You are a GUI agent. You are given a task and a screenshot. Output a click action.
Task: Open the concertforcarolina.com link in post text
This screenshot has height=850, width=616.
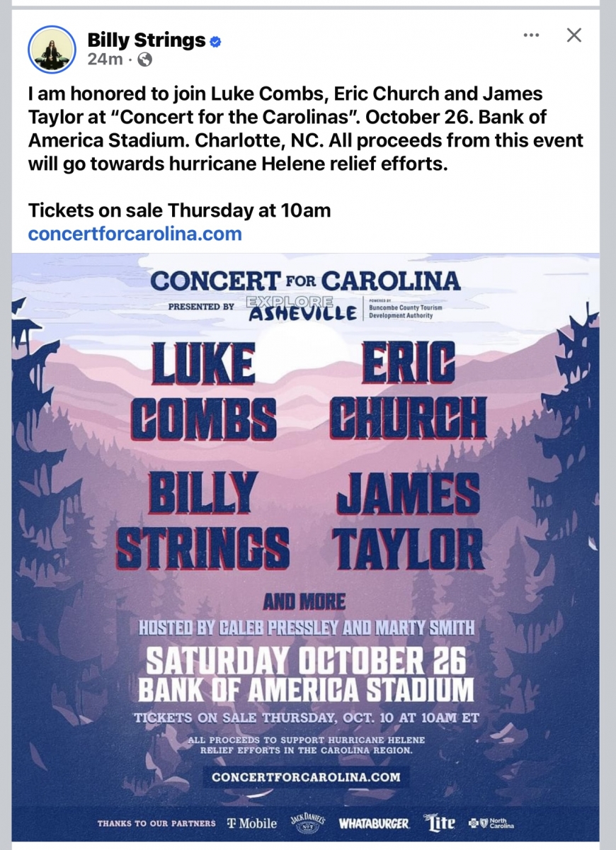click(x=135, y=234)
